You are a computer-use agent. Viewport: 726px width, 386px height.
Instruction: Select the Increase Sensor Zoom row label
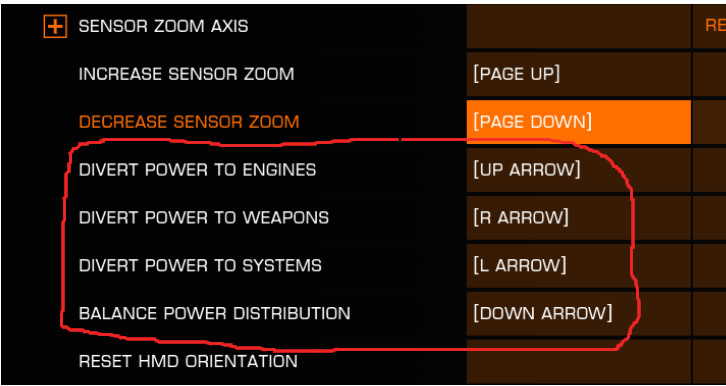tap(186, 74)
